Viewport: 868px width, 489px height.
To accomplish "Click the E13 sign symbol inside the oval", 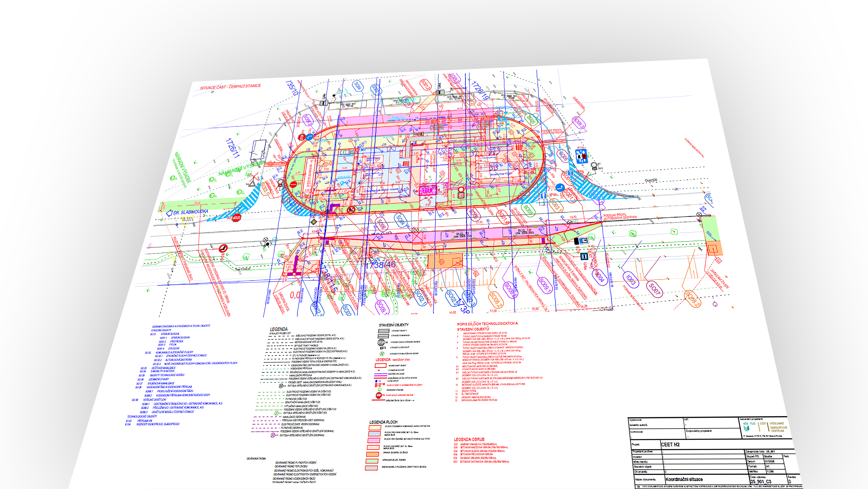I will tap(461, 195).
